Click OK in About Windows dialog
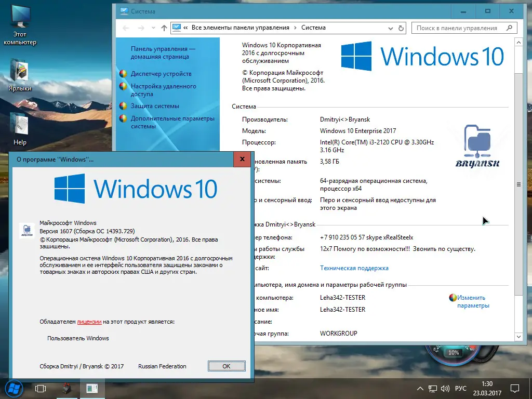Image resolution: width=532 pixels, height=399 pixels. click(x=227, y=366)
